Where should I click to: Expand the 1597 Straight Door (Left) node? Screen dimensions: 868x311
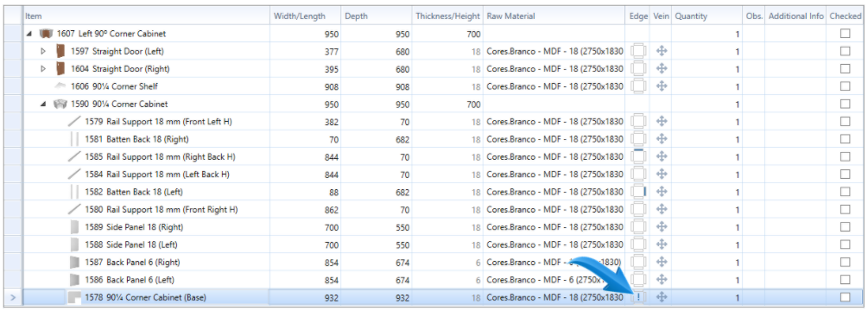[x=44, y=52]
